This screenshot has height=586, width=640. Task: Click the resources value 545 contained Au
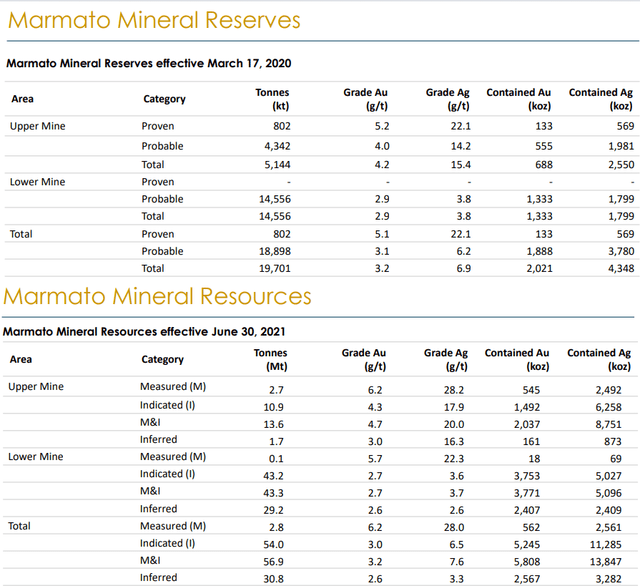[531, 390]
